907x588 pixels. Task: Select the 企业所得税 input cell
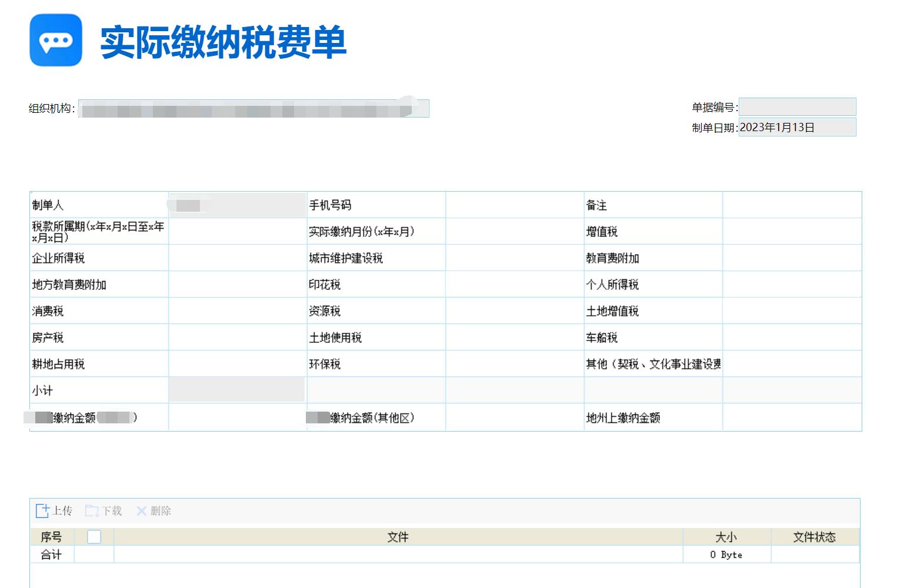pyautogui.click(x=238, y=258)
